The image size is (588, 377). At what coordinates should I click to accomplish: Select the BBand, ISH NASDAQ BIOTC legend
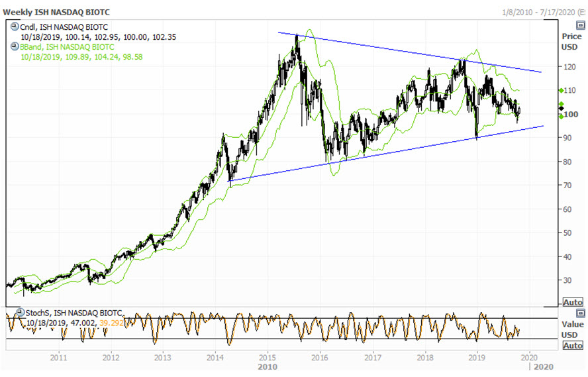coord(67,47)
